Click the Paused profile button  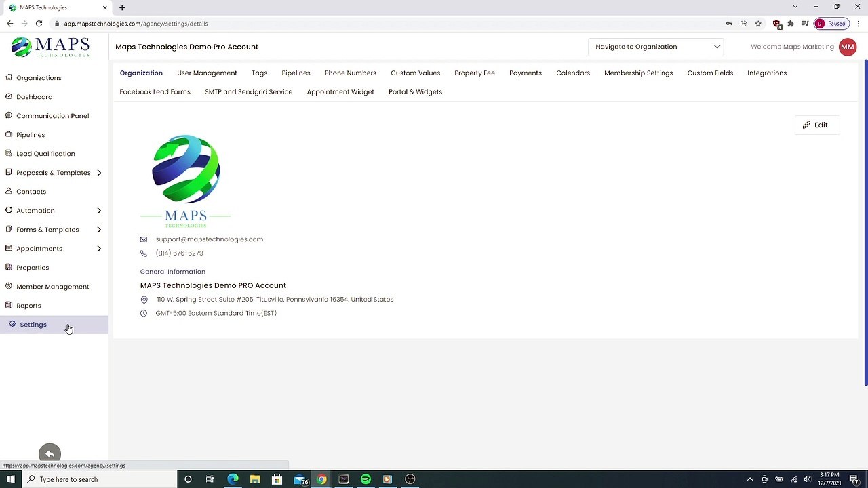pyautogui.click(x=831, y=24)
